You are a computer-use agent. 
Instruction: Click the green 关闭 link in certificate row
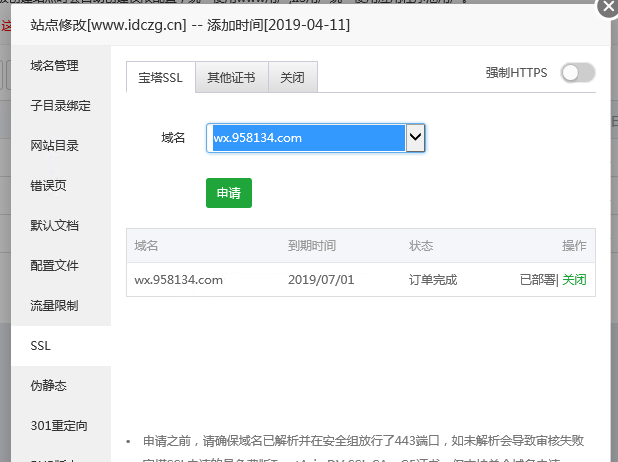(x=574, y=280)
